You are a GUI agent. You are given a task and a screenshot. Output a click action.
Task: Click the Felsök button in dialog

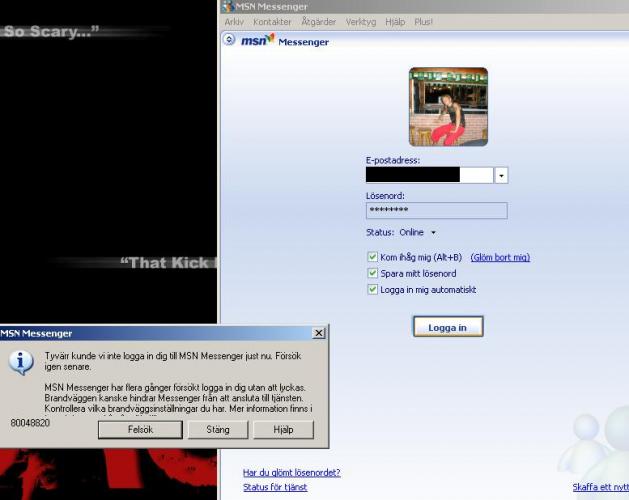140,430
